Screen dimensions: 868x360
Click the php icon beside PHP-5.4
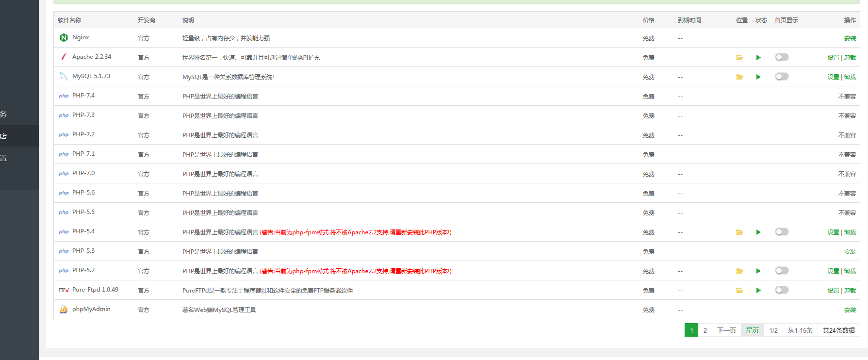click(64, 232)
